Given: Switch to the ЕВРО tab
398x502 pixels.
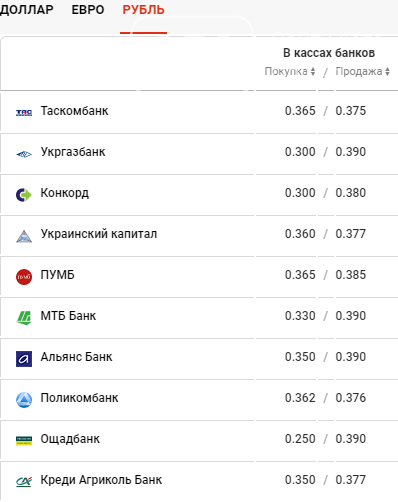Looking at the screenshot, I should point(88,10).
